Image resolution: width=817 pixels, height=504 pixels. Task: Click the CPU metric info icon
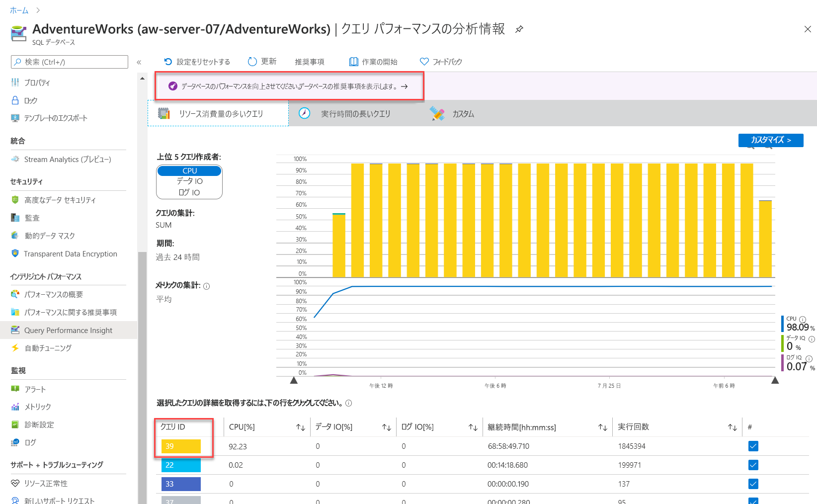pos(803,319)
